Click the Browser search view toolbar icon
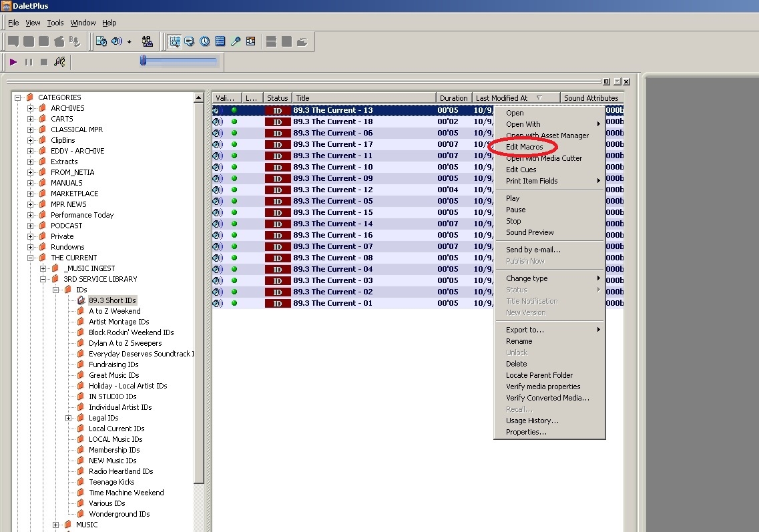Image resolution: width=759 pixels, height=532 pixels. pyautogui.click(x=175, y=41)
